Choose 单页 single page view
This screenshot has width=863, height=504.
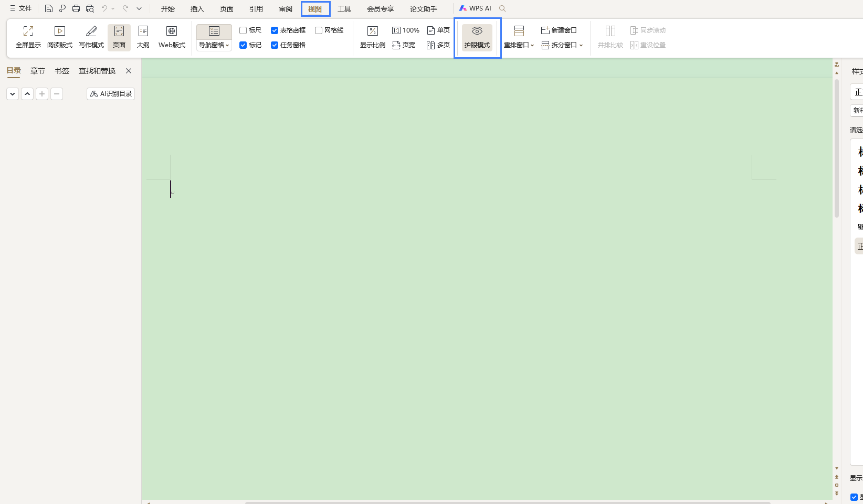tap(438, 30)
